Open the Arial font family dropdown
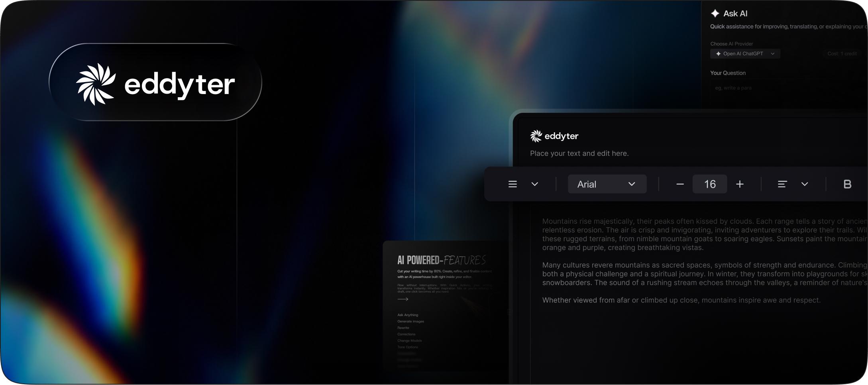The image size is (868, 385). pyautogui.click(x=607, y=184)
